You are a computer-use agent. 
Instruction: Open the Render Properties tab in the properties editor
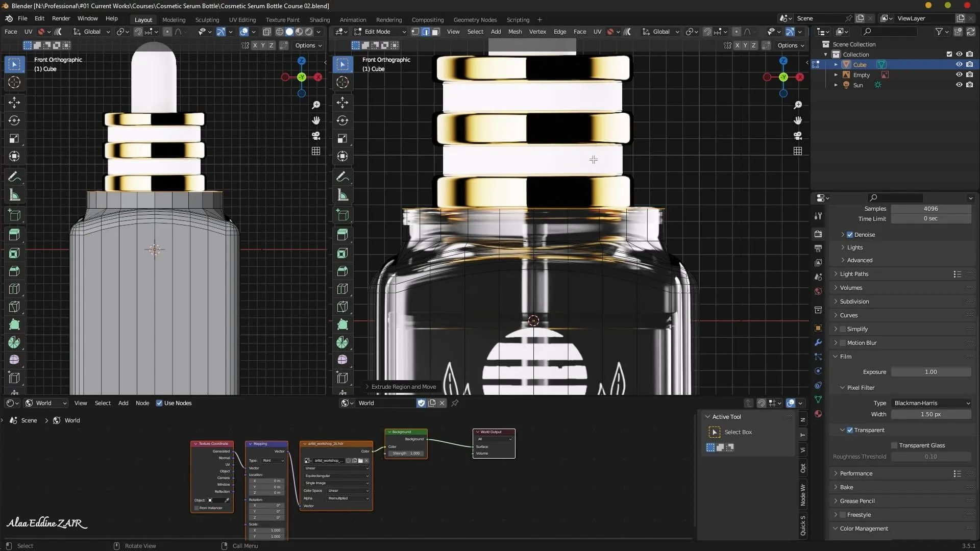coord(818,234)
